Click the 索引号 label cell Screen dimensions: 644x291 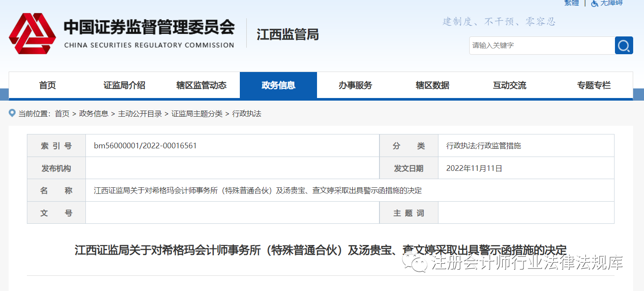(56, 146)
